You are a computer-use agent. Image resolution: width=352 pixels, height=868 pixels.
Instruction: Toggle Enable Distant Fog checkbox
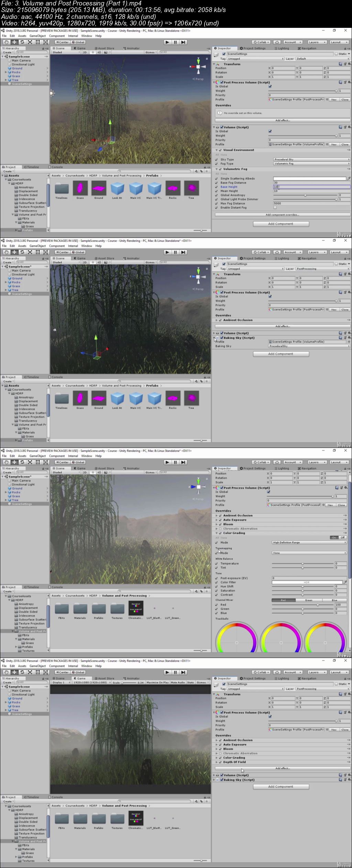coord(275,207)
